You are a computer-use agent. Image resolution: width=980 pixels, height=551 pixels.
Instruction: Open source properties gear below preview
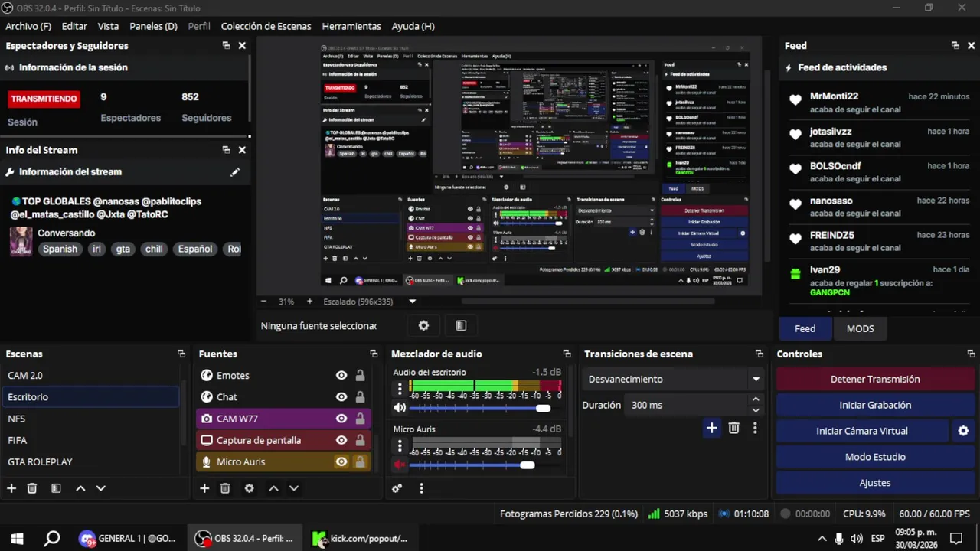pos(423,325)
